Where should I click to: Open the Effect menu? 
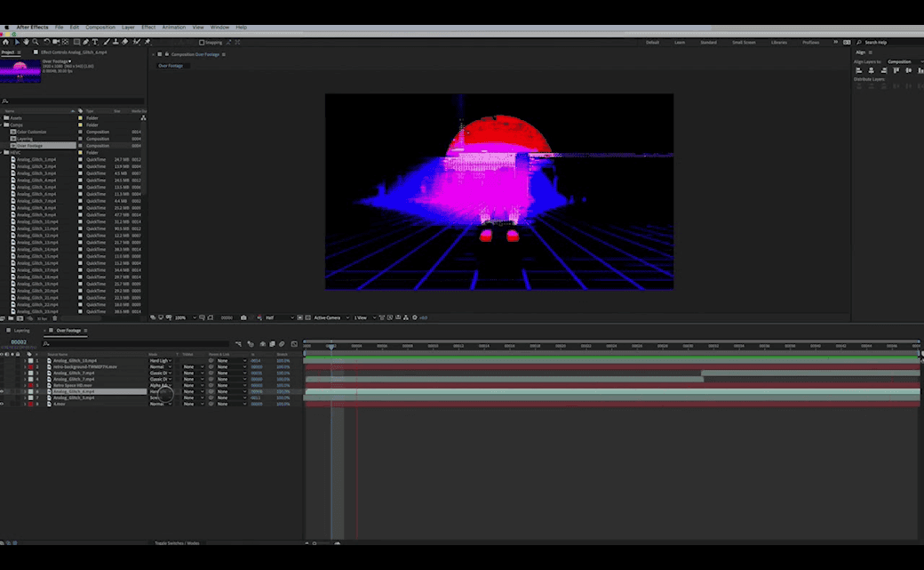[147, 28]
